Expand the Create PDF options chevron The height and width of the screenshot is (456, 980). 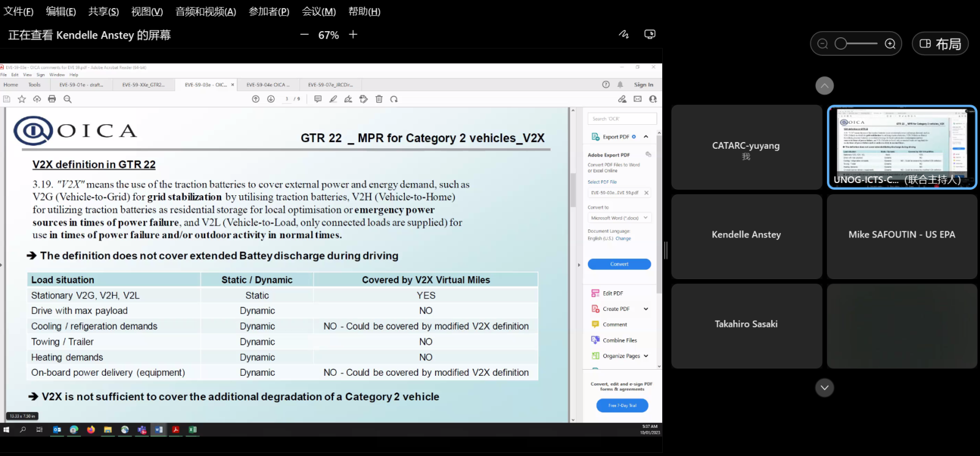coord(646,309)
